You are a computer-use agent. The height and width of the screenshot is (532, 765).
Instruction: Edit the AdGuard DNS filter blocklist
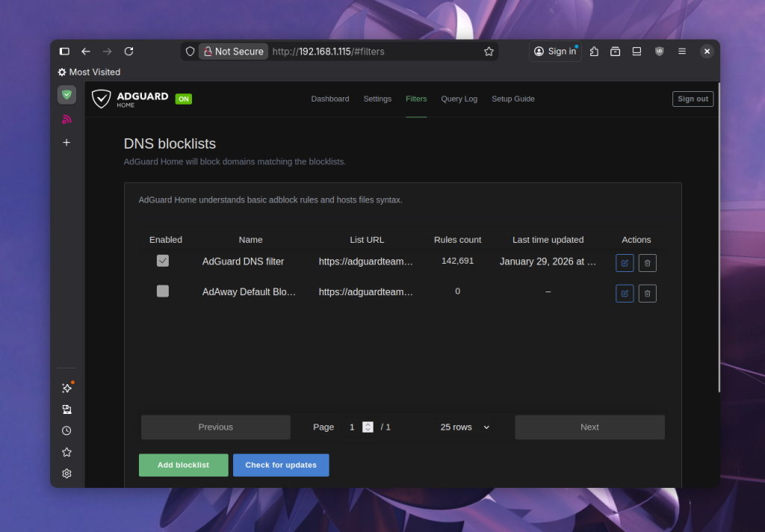point(625,263)
